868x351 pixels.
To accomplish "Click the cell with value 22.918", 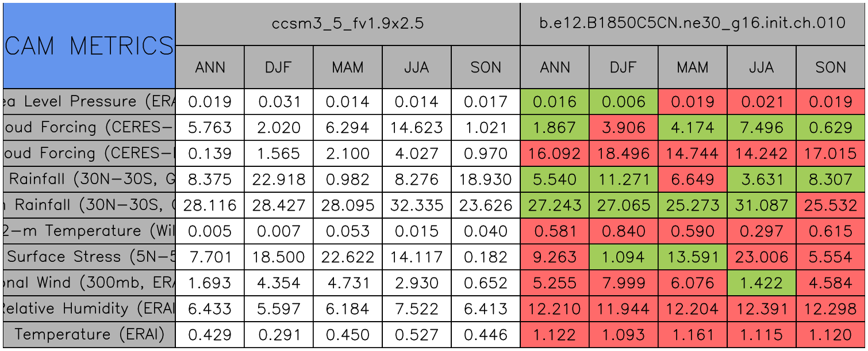I will point(279,180).
